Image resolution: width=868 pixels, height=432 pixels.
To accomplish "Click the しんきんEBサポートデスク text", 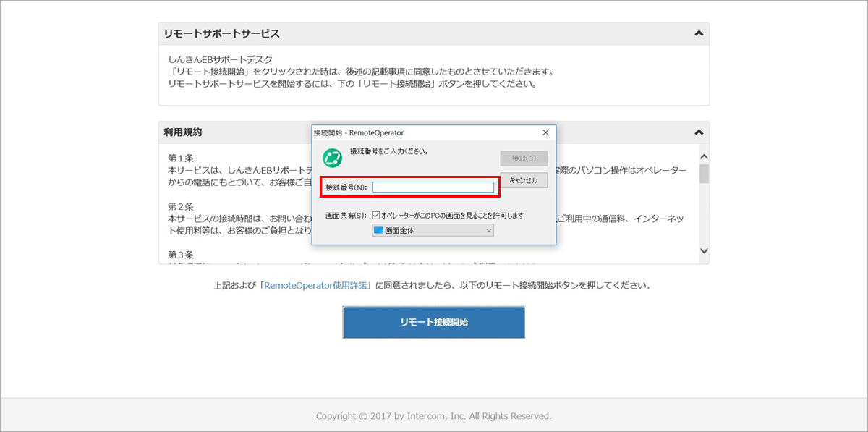I will click(x=220, y=59).
